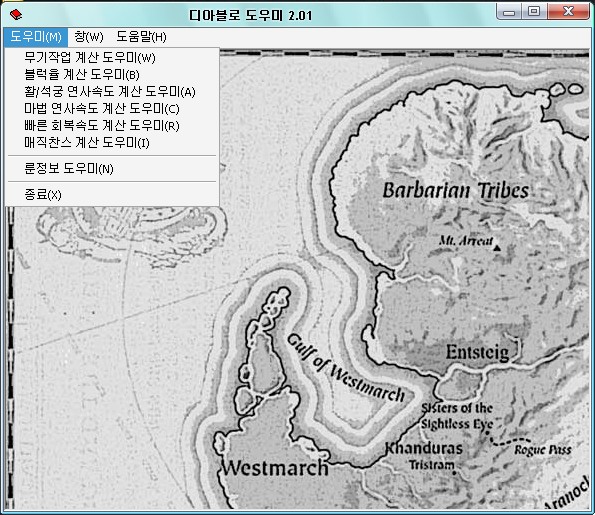Click Sisters of the Sightless Eye label

click(457, 416)
